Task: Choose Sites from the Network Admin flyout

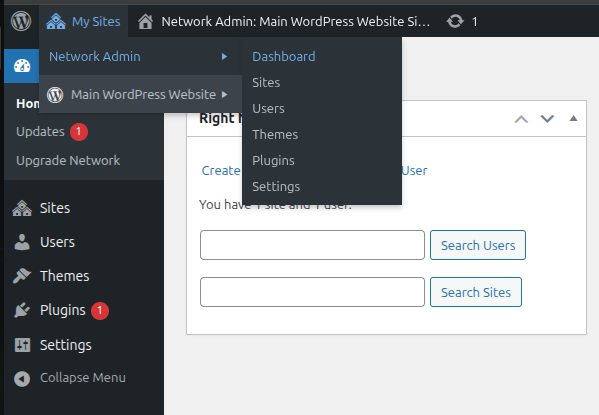Action: [x=266, y=83]
